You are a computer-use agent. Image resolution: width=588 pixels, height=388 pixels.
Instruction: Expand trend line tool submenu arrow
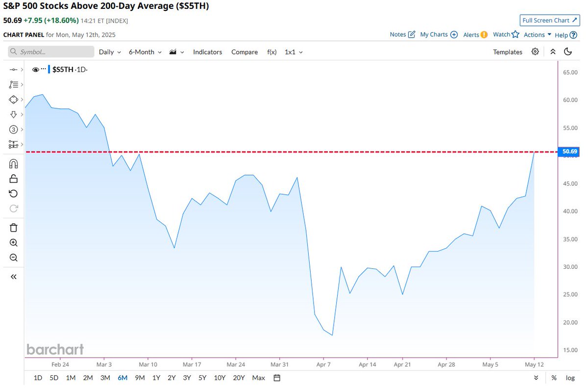pos(22,70)
